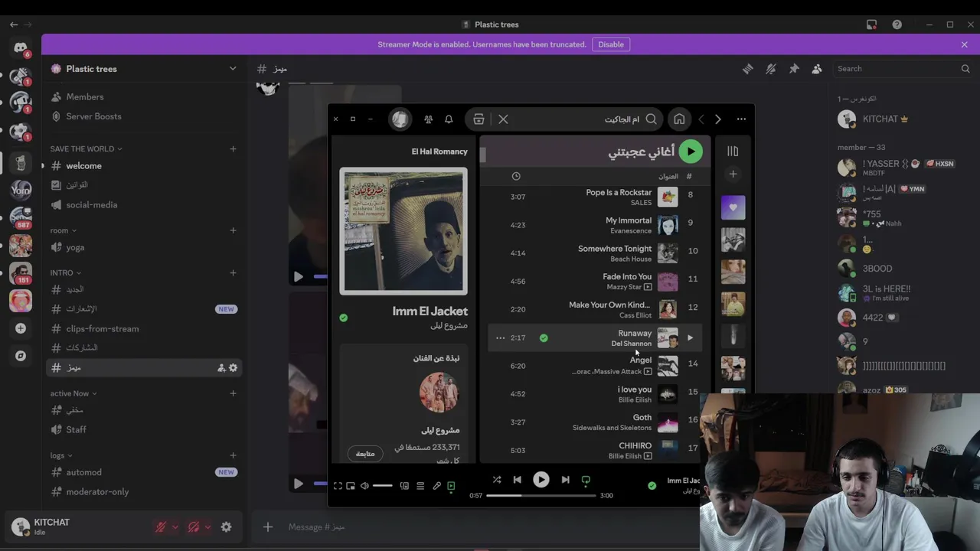
Task: Open Discover servers compass icon
Action: point(21,356)
